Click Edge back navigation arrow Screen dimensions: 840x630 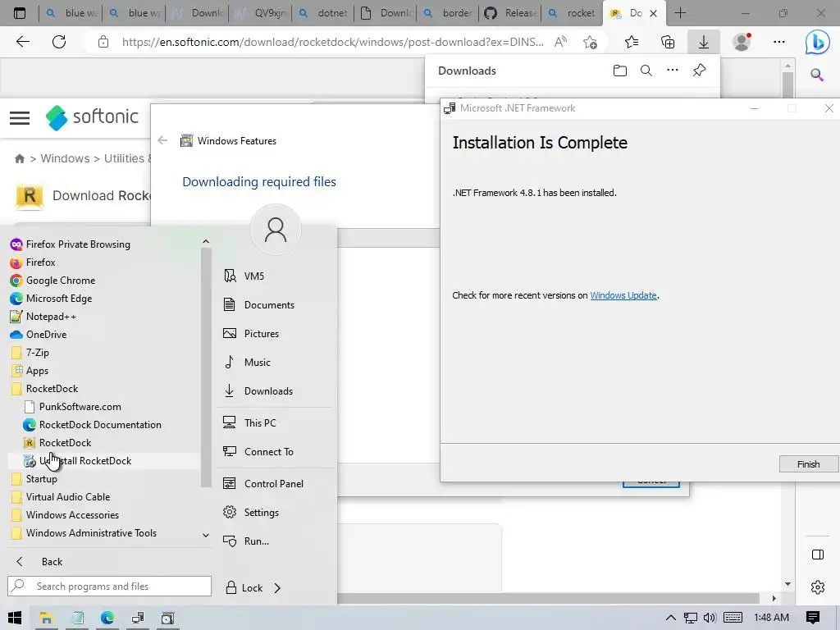click(x=22, y=42)
